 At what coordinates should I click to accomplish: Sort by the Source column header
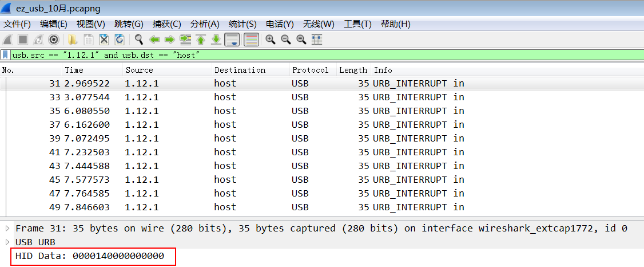point(167,70)
